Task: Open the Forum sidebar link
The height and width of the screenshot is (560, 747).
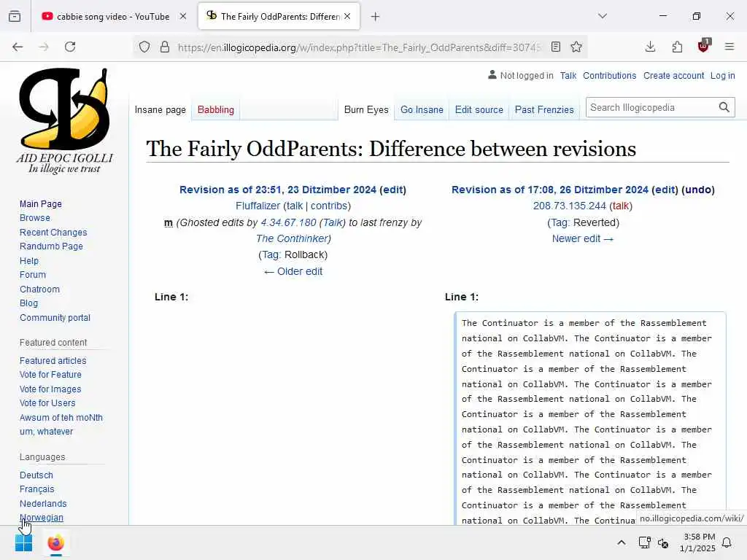Action: point(33,275)
